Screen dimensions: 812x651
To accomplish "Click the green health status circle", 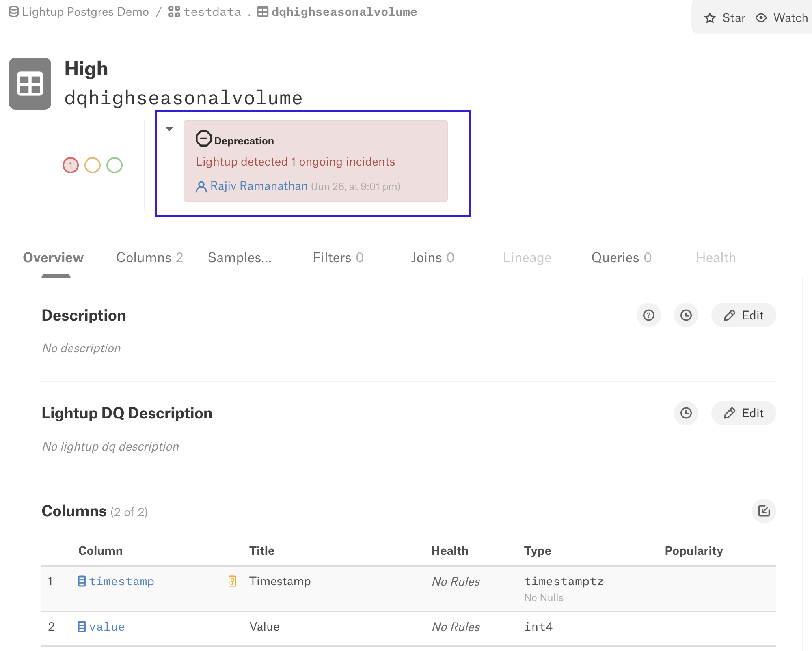I will [x=114, y=165].
